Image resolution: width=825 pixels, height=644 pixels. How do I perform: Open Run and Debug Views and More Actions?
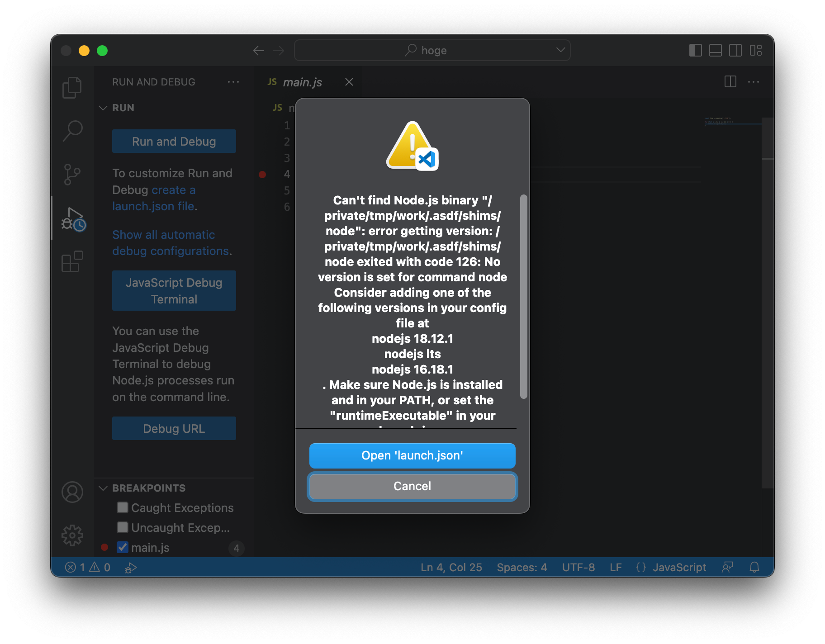(x=233, y=82)
